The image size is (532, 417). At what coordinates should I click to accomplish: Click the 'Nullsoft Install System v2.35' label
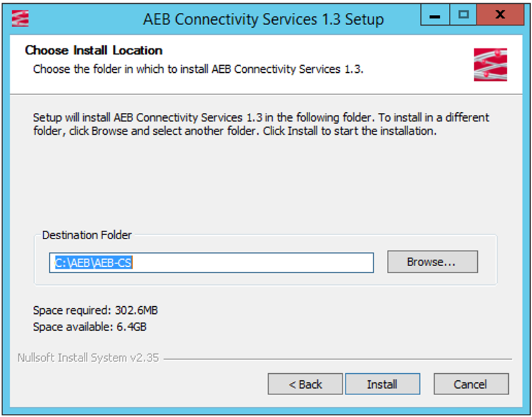[x=88, y=358]
